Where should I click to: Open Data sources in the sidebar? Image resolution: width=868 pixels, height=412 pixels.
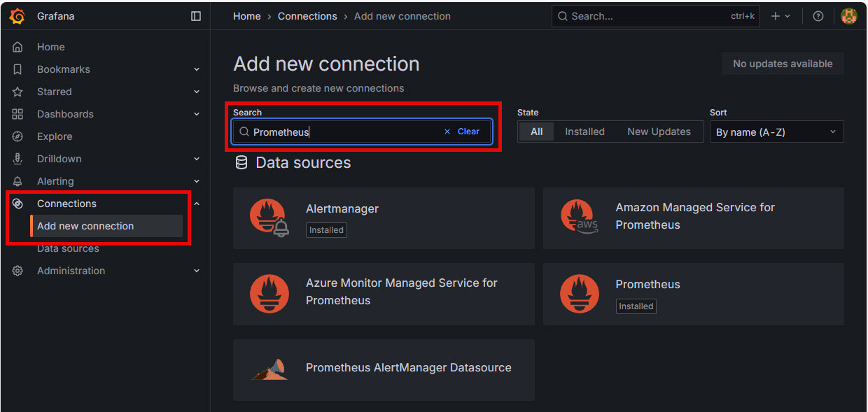[x=68, y=248]
